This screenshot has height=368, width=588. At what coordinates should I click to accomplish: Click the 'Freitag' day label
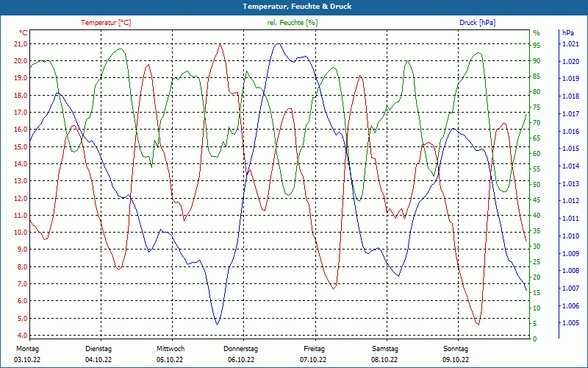pos(315,349)
